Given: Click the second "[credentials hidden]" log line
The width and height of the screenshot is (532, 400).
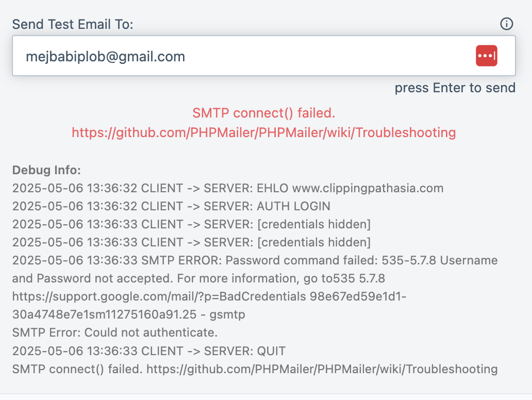Looking at the screenshot, I should coord(191,242).
